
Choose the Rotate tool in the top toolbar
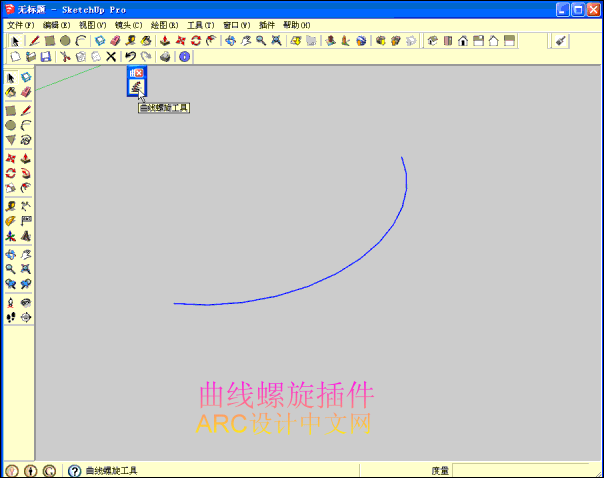tap(196, 41)
